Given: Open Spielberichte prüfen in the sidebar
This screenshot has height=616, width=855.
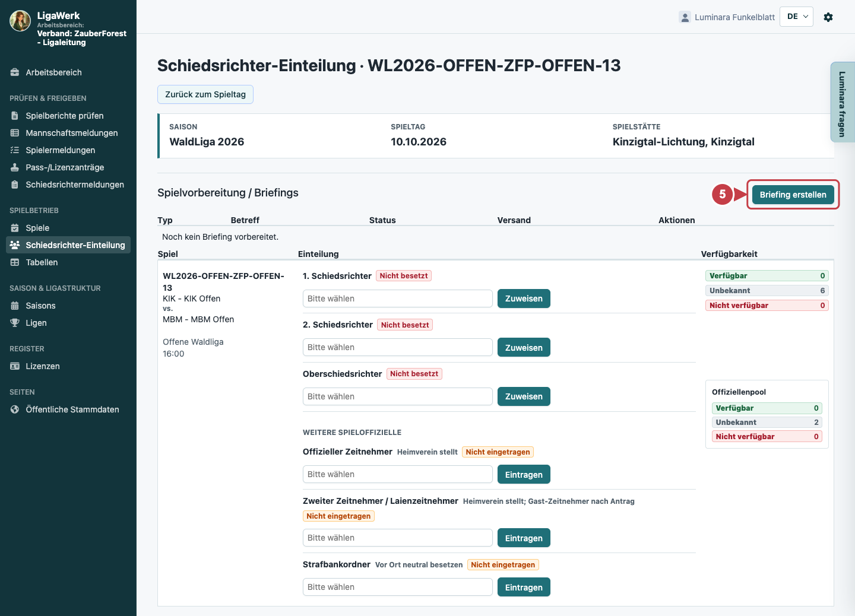Looking at the screenshot, I should (68, 116).
